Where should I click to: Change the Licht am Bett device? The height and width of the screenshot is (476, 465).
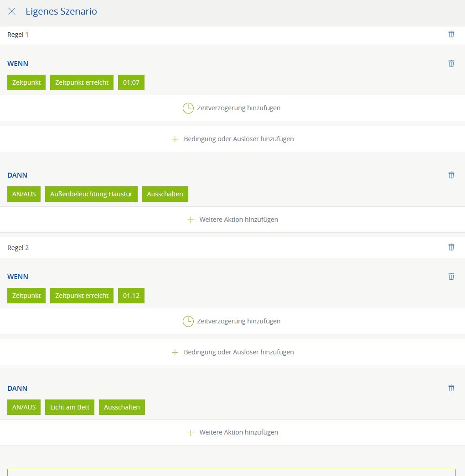click(70, 407)
